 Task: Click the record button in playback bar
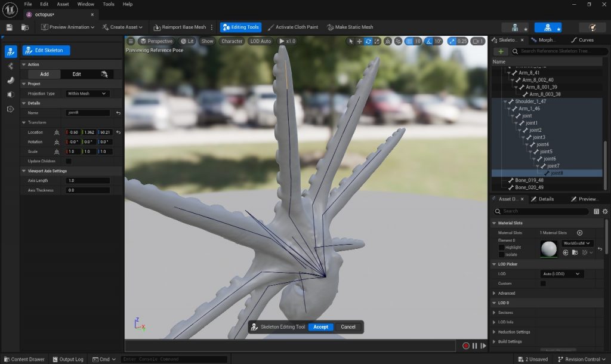(466, 346)
